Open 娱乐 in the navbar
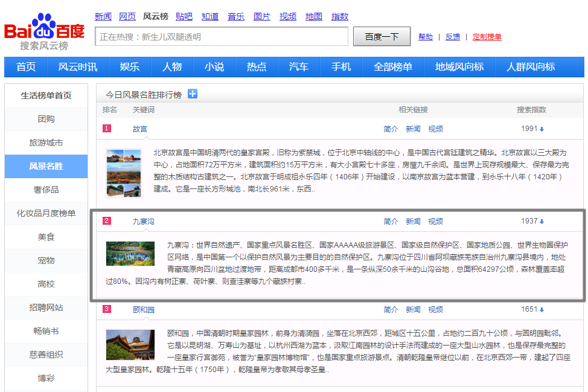This screenshot has width=588, height=392. coord(130,67)
